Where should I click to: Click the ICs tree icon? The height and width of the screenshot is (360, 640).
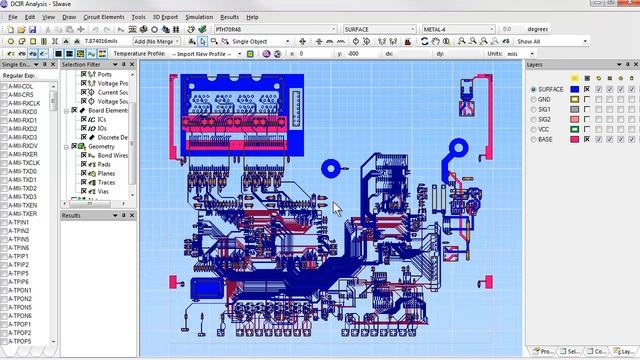pyautogui.click(x=92, y=120)
